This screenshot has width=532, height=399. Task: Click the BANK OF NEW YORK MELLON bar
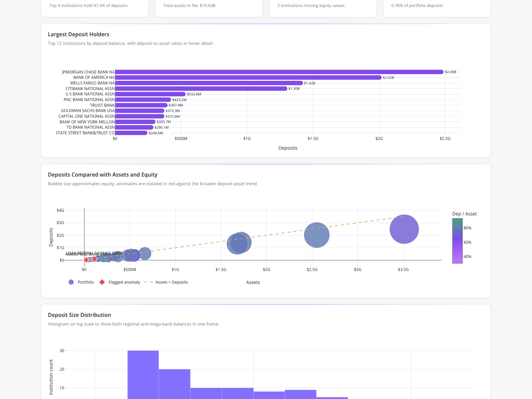135,122
